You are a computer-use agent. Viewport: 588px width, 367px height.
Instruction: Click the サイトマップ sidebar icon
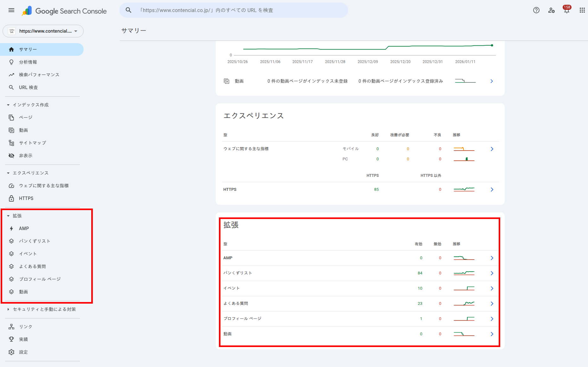11,143
